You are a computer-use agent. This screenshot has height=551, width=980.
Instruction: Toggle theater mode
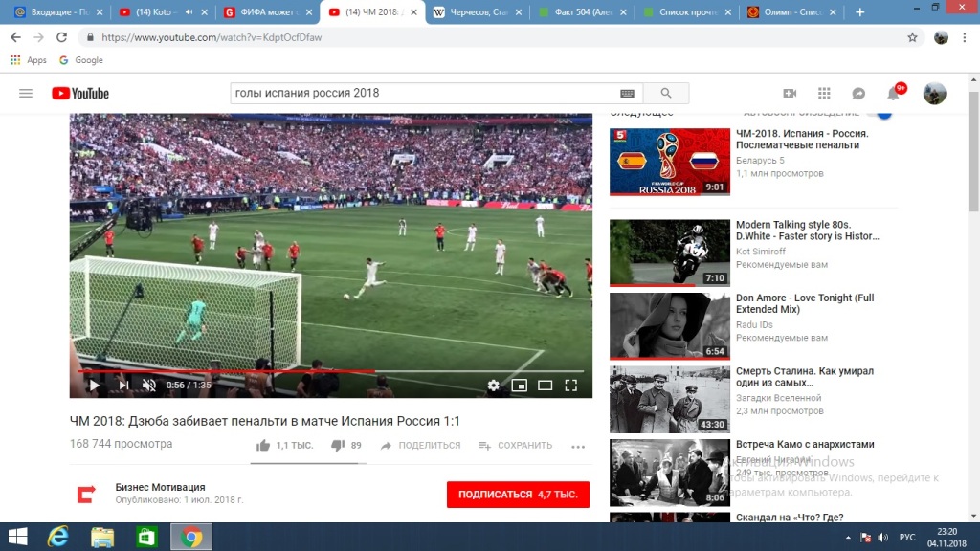[x=545, y=386]
